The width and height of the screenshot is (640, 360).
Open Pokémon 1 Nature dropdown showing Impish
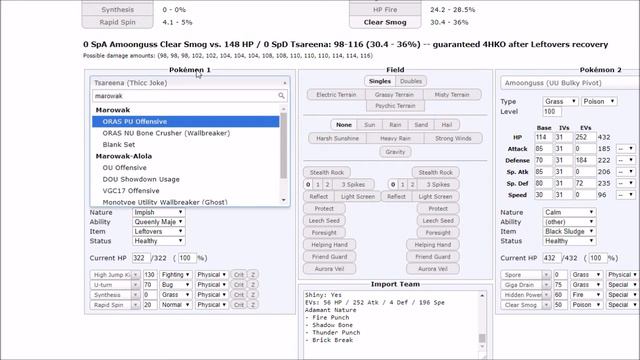tap(158, 212)
